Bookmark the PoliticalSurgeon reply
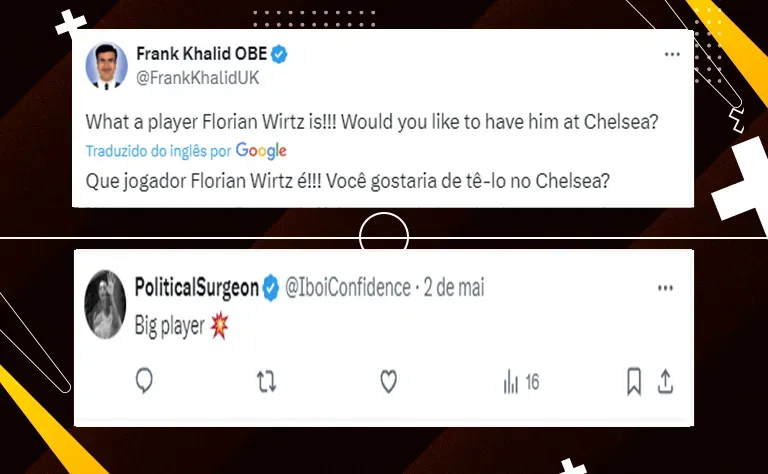 [633, 381]
